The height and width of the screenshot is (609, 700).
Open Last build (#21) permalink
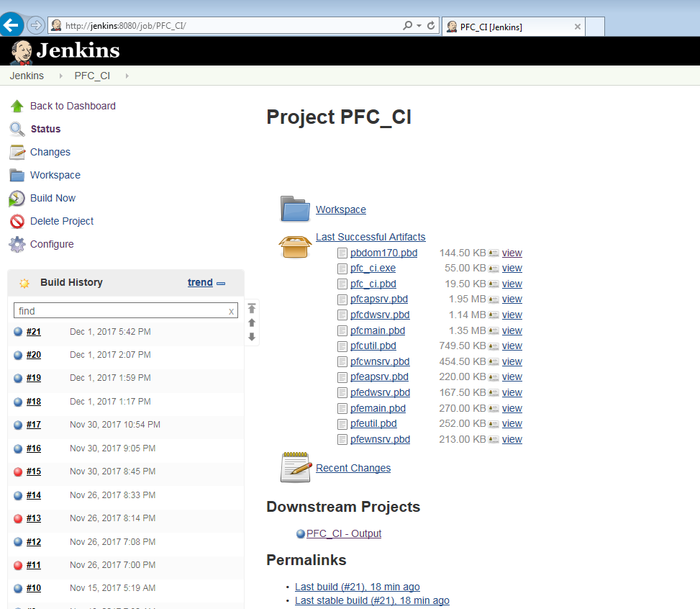(357, 587)
